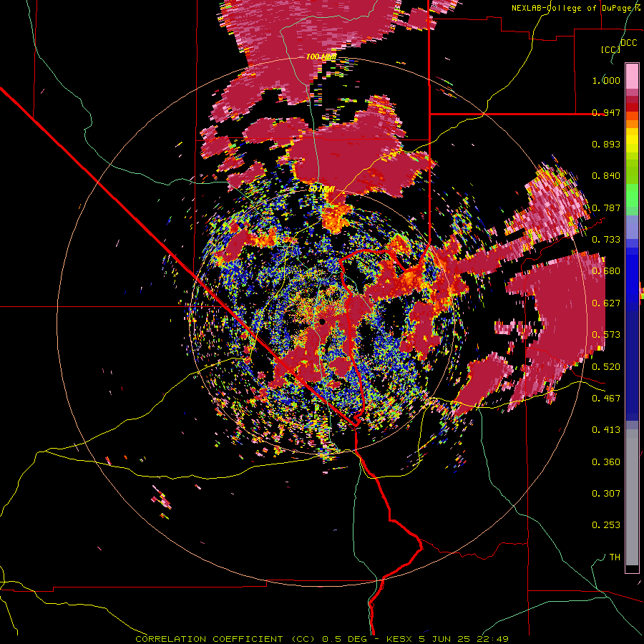Screen dimensions: 644x644
Task: Select the 0.947 legend value
Action: tap(606, 112)
